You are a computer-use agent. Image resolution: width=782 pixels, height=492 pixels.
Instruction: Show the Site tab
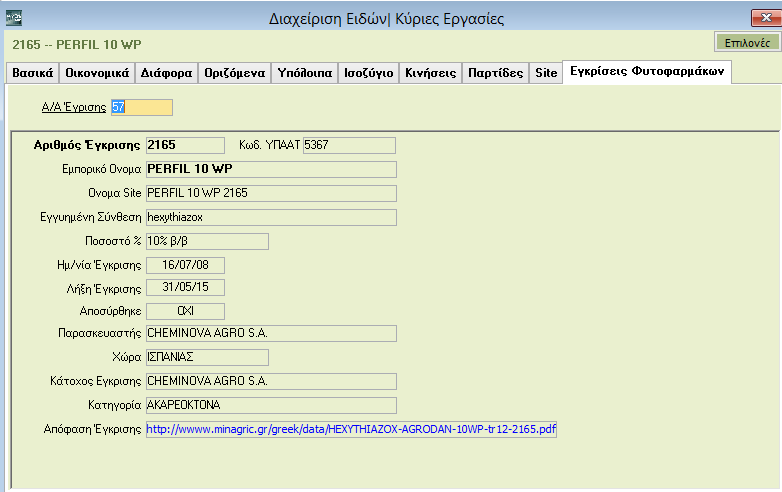coord(546,73)
